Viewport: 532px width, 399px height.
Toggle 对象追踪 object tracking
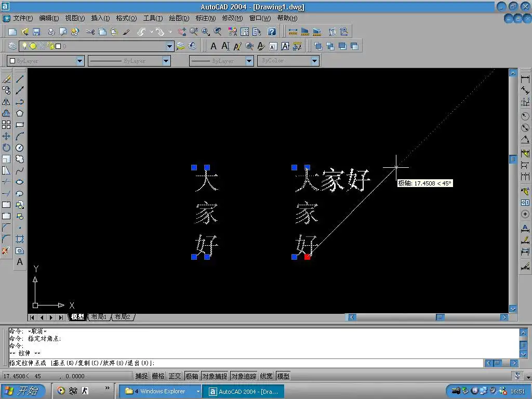244,376
